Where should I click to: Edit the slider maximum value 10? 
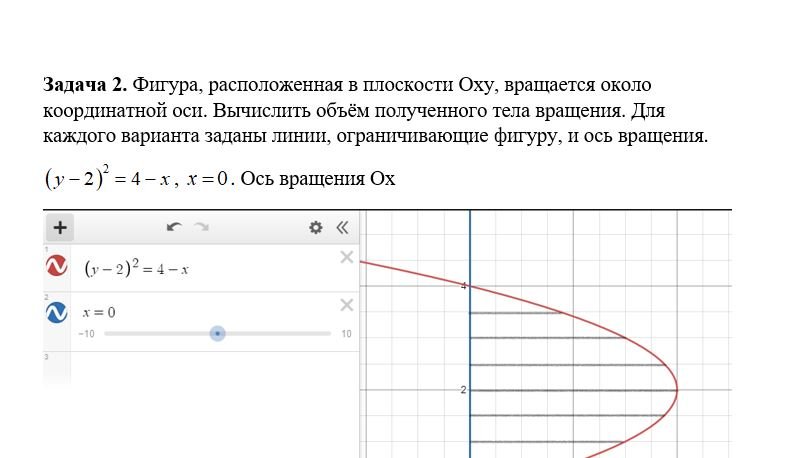click(x=346, y=334)
